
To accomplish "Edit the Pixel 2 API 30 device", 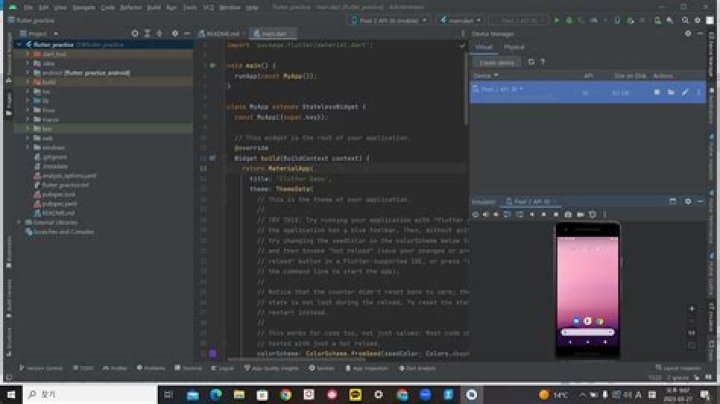I will pos(685,92).
